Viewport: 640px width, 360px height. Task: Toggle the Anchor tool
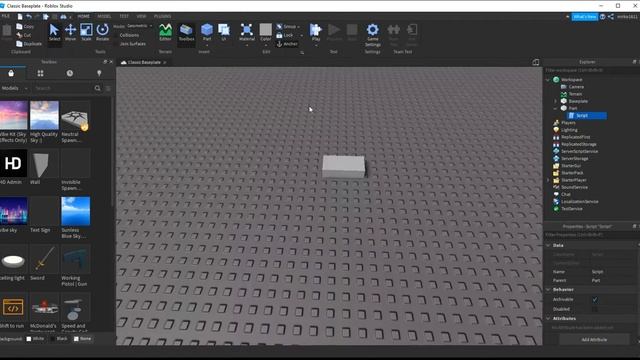[287, 44]
